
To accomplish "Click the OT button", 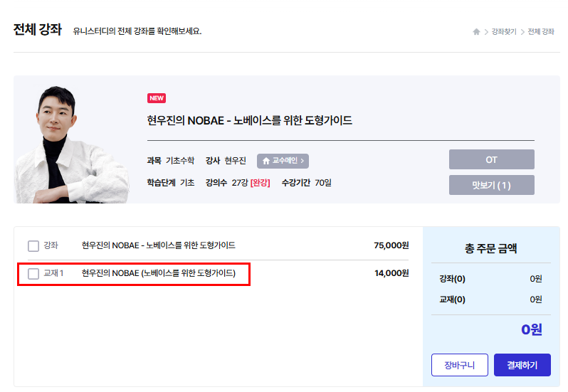I will [x=491, y=160].
